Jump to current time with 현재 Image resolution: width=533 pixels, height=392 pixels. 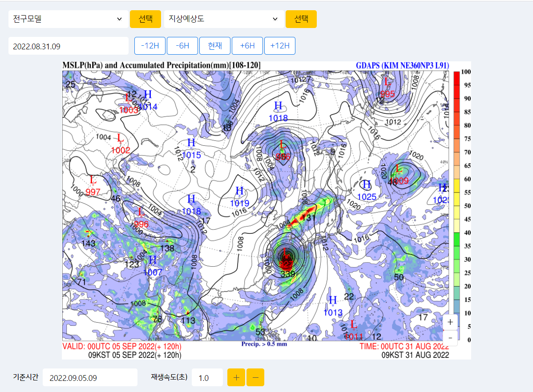[215, 46]
